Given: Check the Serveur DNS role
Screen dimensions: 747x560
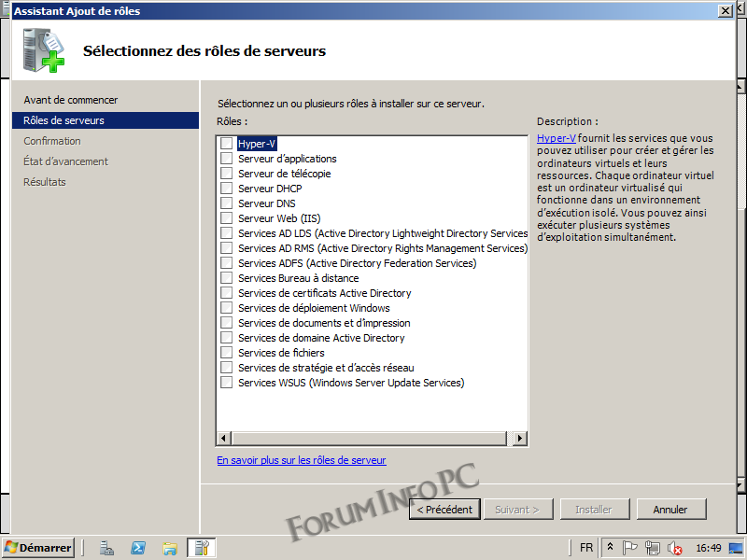Looking at the screenshot, I should [x=227, y=203].
